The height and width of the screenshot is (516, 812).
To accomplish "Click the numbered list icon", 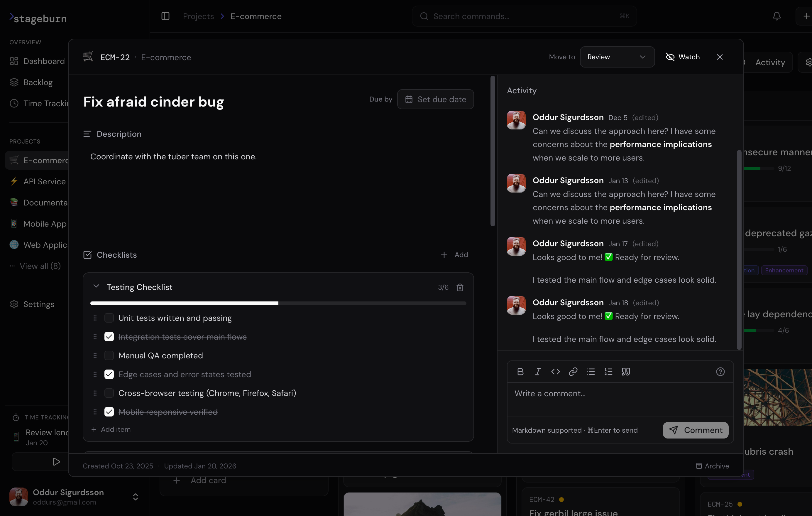I will coord(608,372).
